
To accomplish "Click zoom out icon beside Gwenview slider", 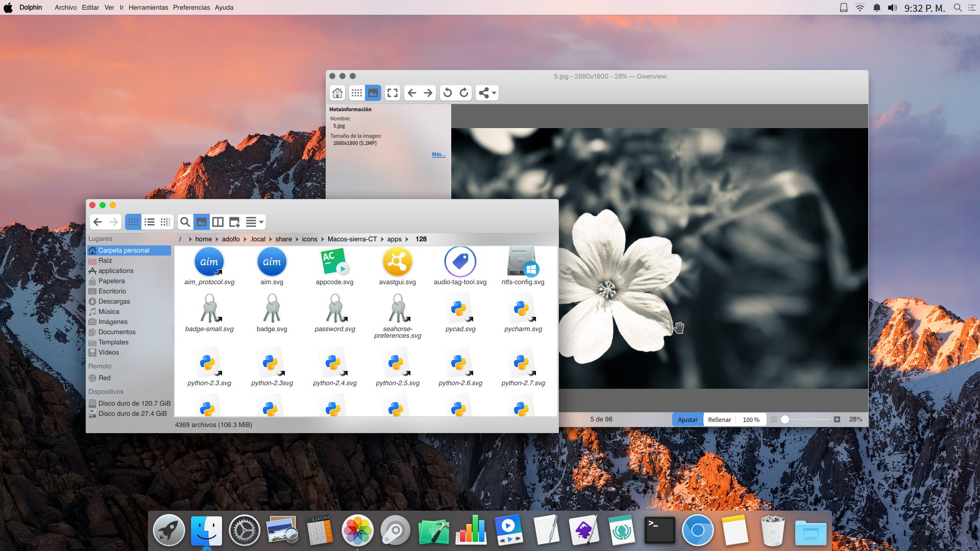I will coord(774,419).
